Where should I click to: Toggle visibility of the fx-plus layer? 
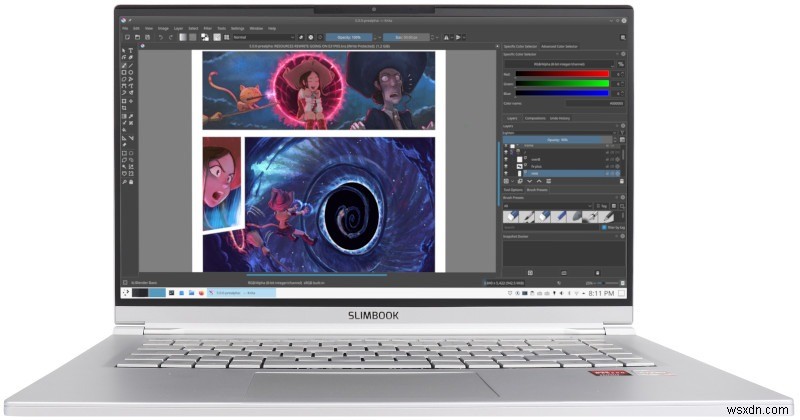(x=506, y=166)
